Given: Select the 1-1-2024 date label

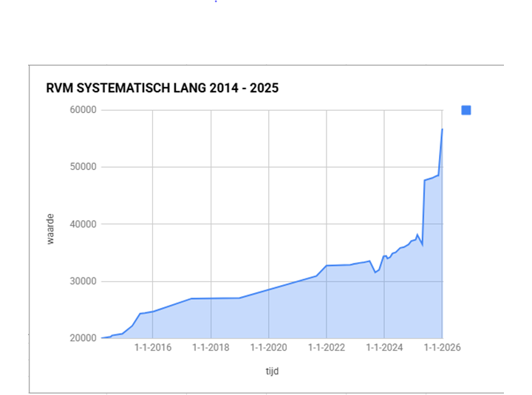Looking at the screenshot, I should (x=383, y=348).
